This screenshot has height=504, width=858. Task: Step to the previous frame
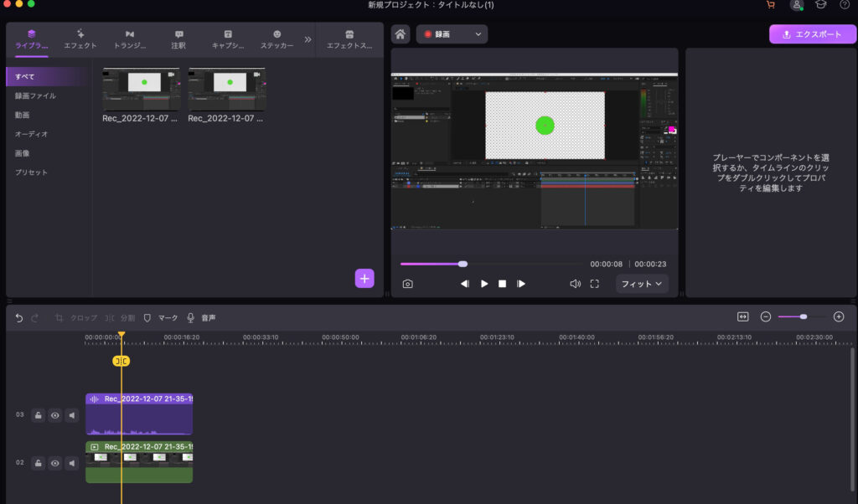[465, 284]
